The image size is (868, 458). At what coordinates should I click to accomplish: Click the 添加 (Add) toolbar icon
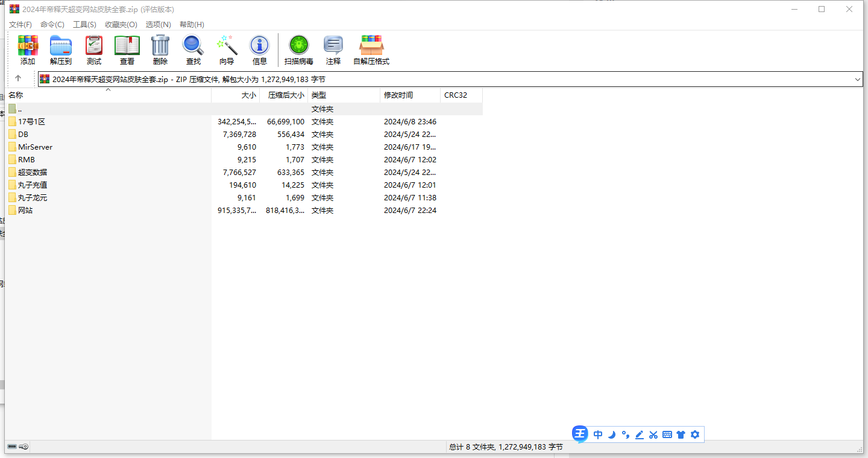coord(28,49)
